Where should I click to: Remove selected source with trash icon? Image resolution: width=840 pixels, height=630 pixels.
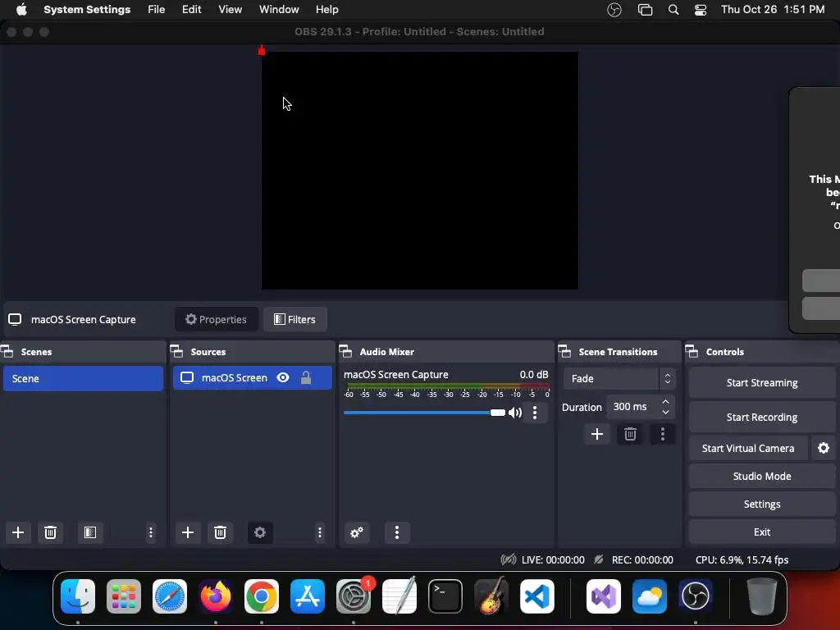pyautogui.click(x=220, y=532)
